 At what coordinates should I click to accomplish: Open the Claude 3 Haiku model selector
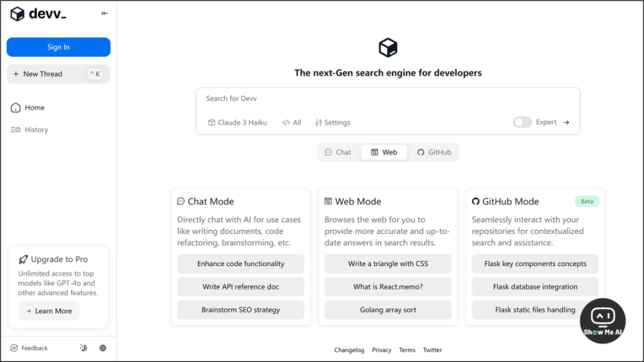tap(237, 122)
